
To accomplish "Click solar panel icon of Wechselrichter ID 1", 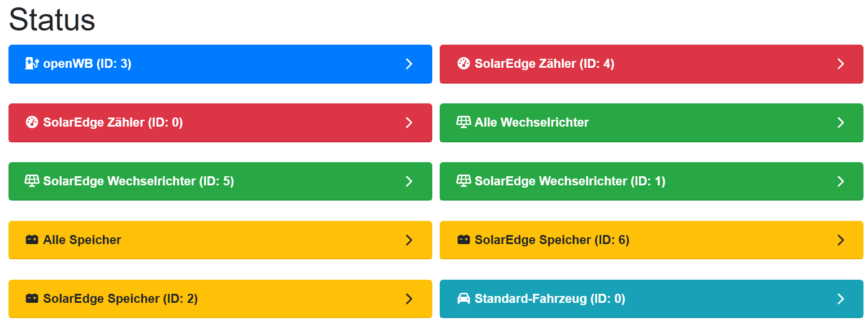I will click(x=463, y=181).
